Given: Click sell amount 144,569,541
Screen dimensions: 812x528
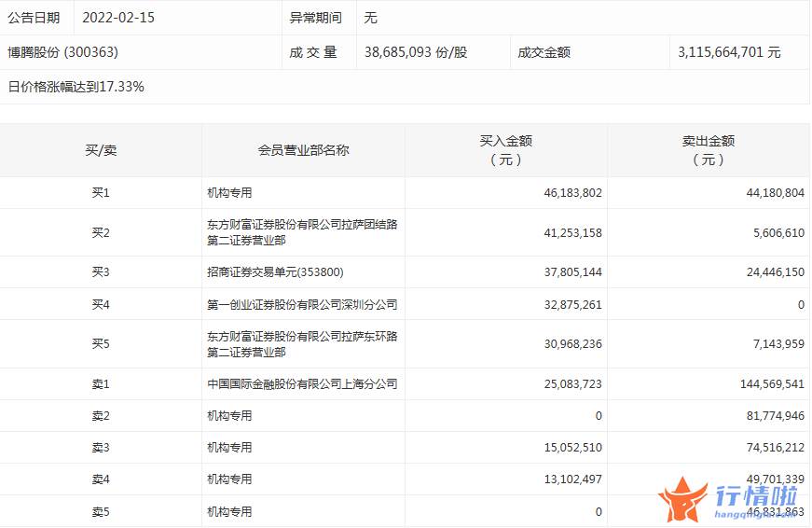Looking at the screenshot, I should 772,384.
